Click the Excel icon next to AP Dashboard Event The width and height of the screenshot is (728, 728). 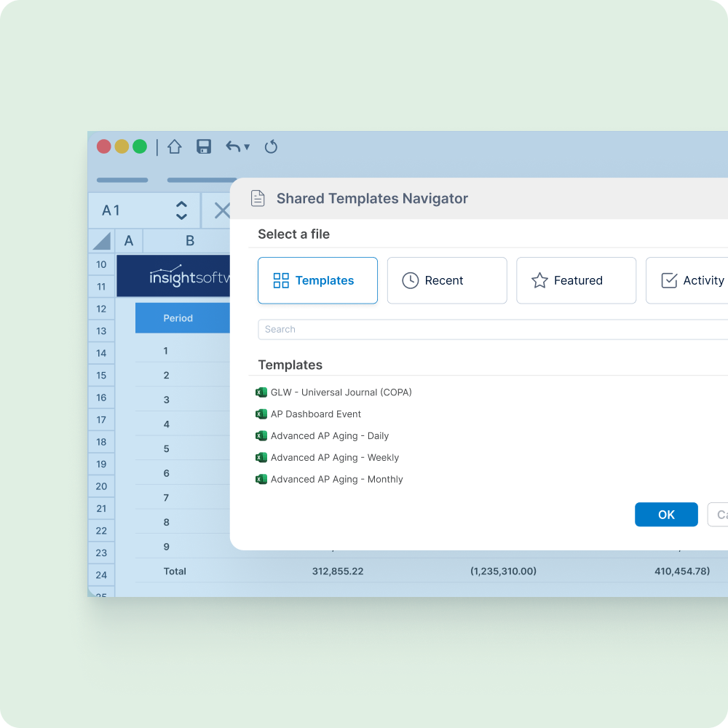pyautogui.click(x=261, y=414)
